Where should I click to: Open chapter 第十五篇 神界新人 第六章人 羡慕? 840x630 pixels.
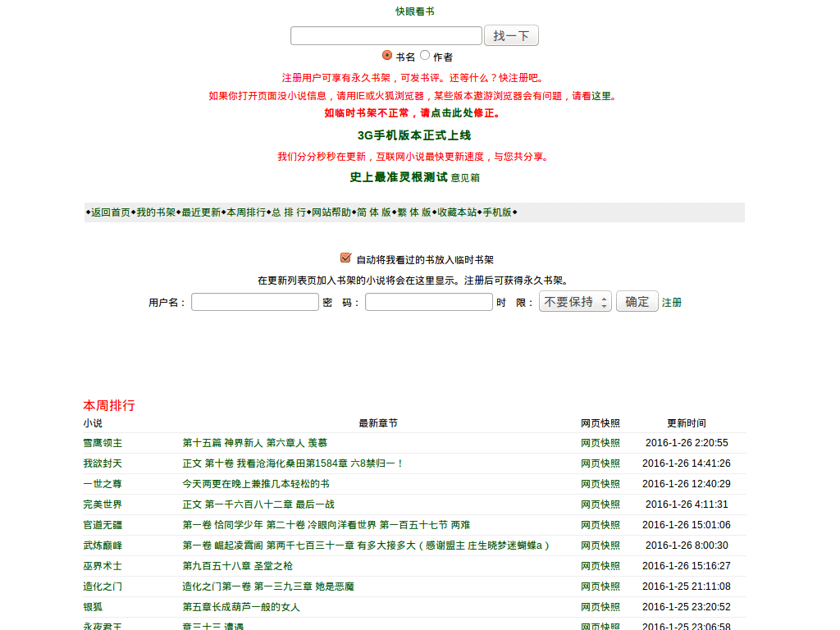coord(254,443)
